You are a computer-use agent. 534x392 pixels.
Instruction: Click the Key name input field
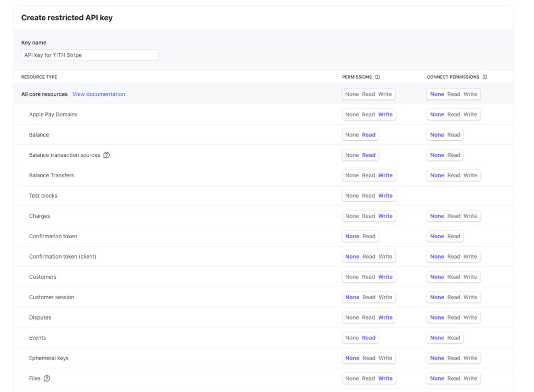click(90, 55)
